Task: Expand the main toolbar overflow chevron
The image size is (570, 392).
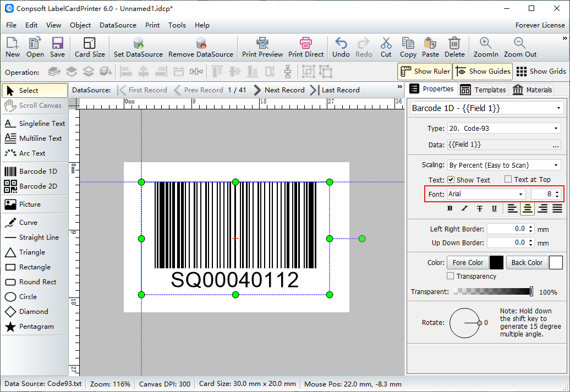Action: click(564, 38)
